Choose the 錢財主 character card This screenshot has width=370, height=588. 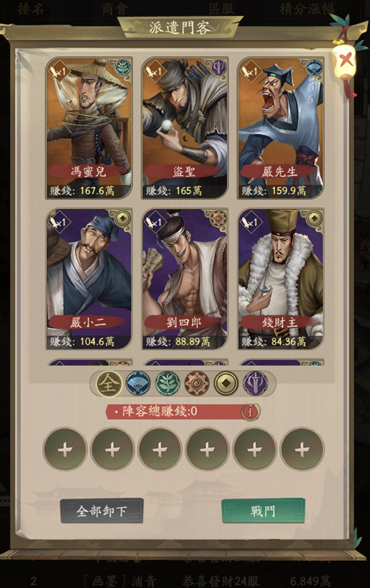coord(281,279)
